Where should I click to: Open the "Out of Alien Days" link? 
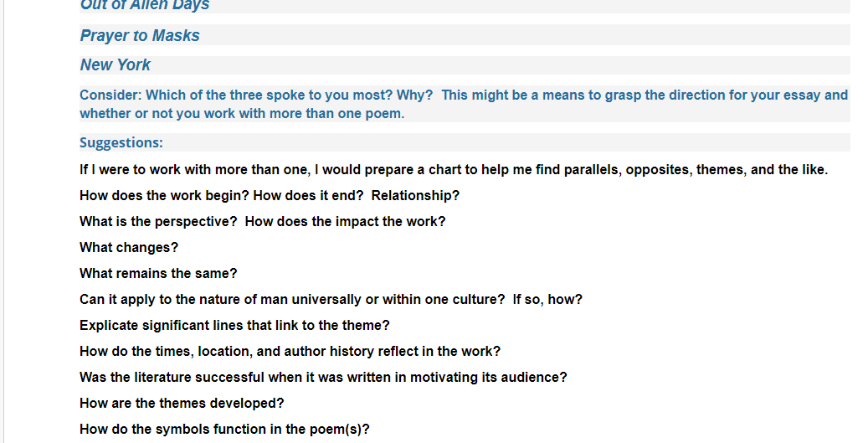(x=145, y=6)
